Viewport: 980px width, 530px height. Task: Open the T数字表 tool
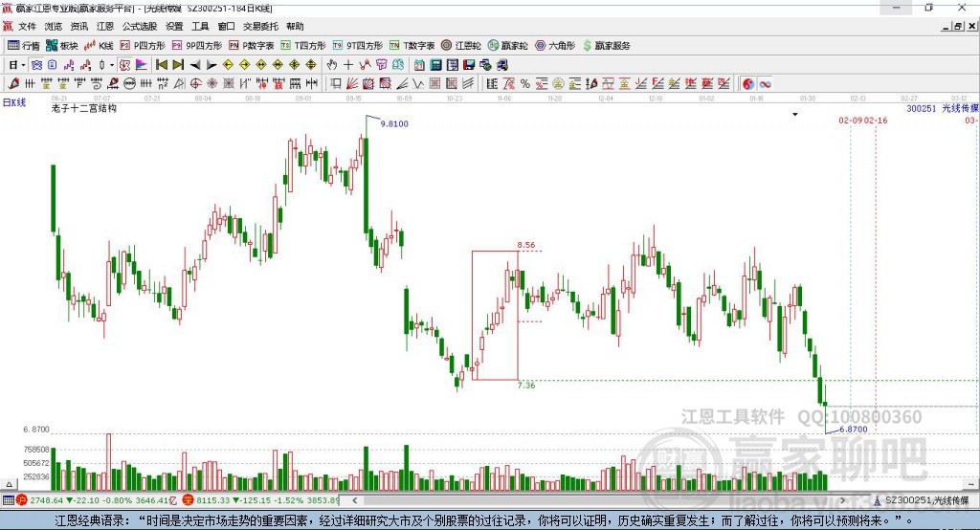coord(412,46)
